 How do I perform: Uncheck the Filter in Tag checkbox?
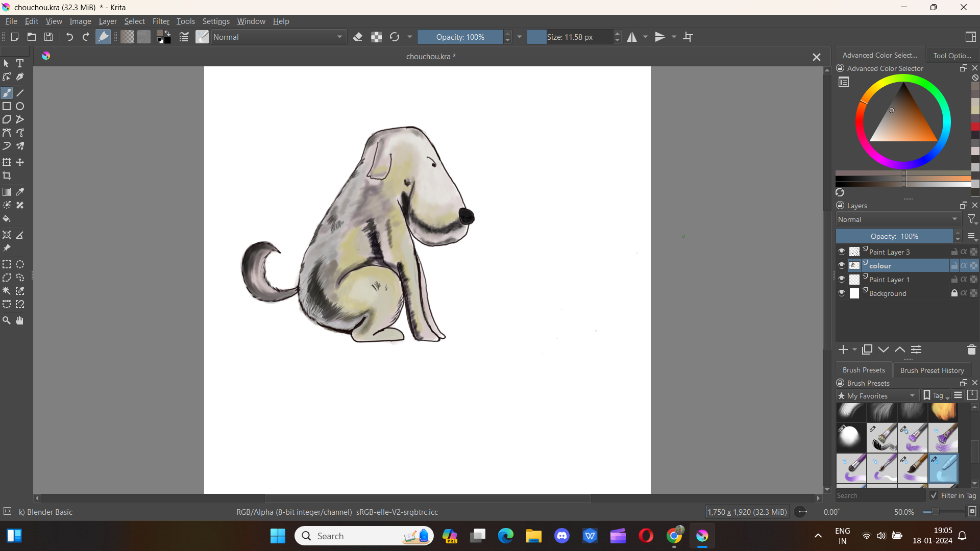point(934,495)
